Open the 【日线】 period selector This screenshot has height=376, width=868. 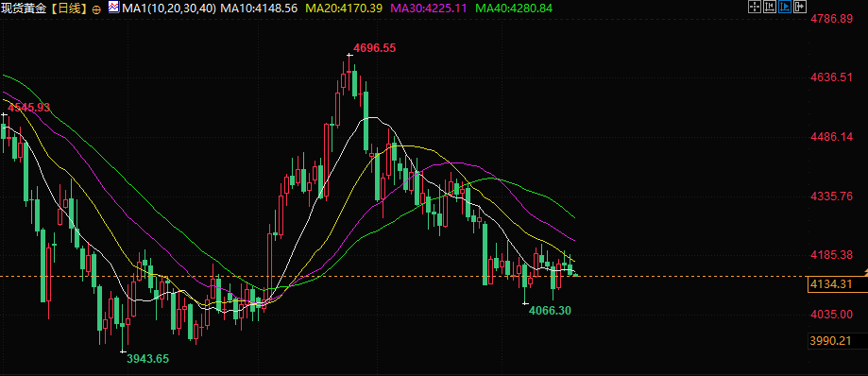[69, 9]
